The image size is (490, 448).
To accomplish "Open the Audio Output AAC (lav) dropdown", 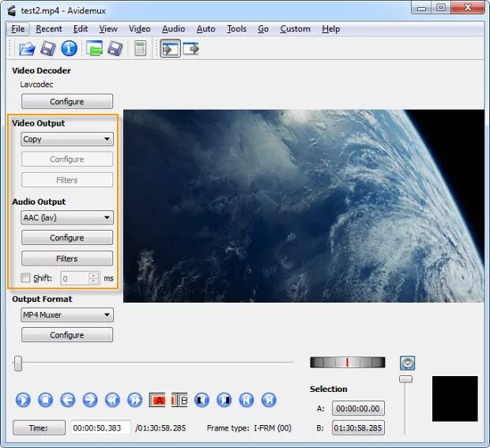I will 67,218.
